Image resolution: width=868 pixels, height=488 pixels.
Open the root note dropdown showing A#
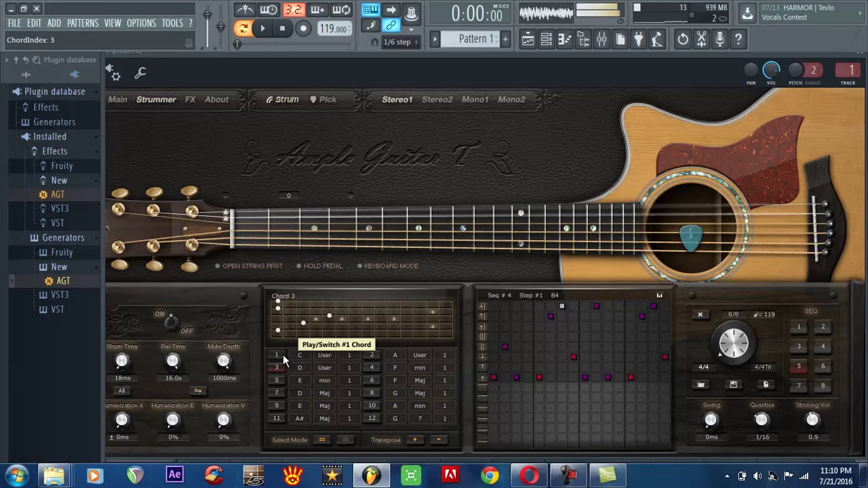300,418
